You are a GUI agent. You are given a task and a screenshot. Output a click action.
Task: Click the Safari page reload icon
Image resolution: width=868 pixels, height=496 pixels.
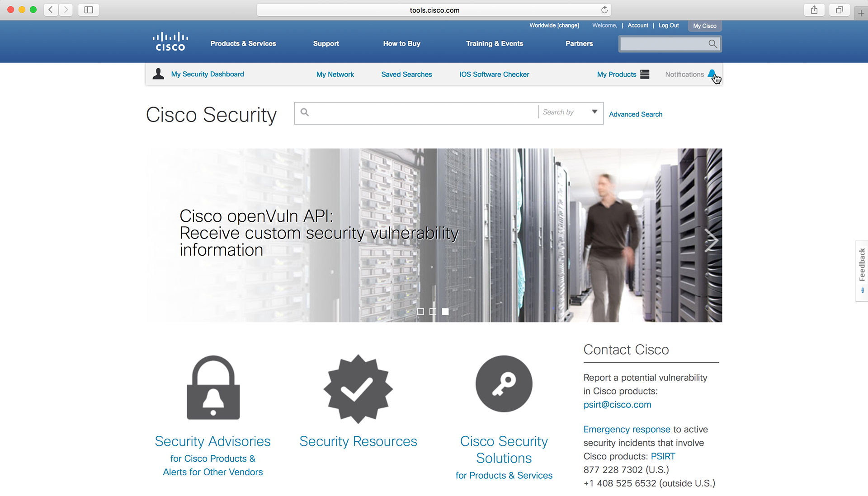(604, 10)
